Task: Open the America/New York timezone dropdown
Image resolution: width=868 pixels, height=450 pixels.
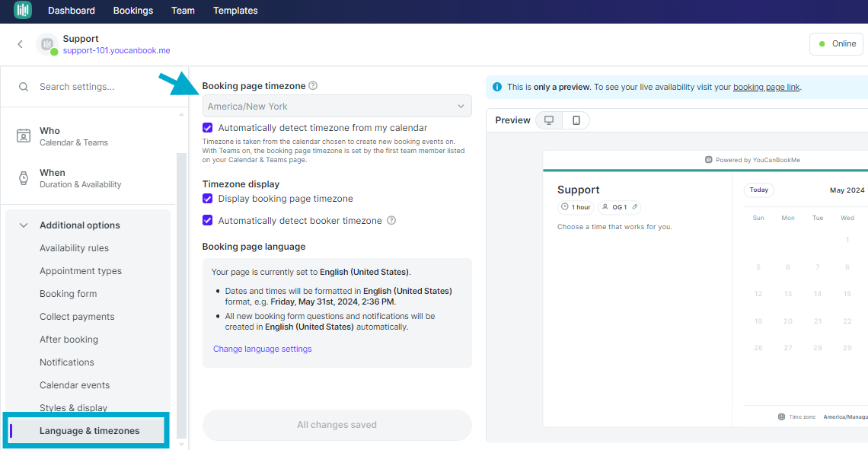Action: pos(337,107)
